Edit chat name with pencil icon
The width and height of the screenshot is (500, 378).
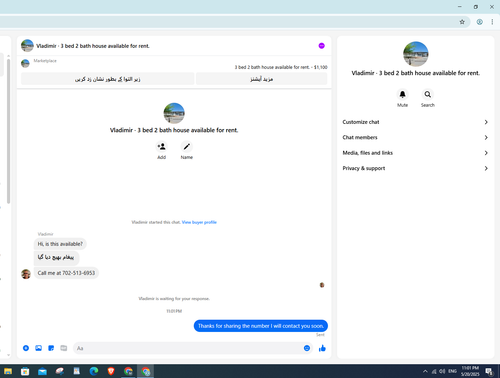pyautogui.click(x=187, y=146)
